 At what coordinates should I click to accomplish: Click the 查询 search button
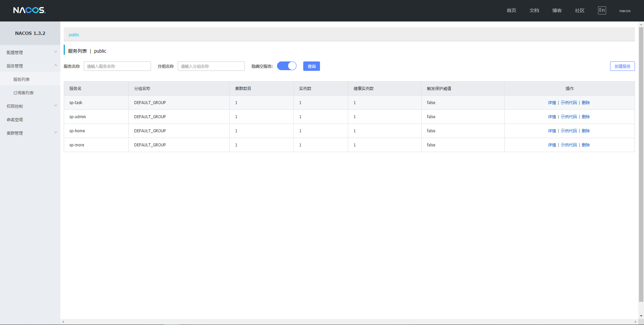pos(312,66)
